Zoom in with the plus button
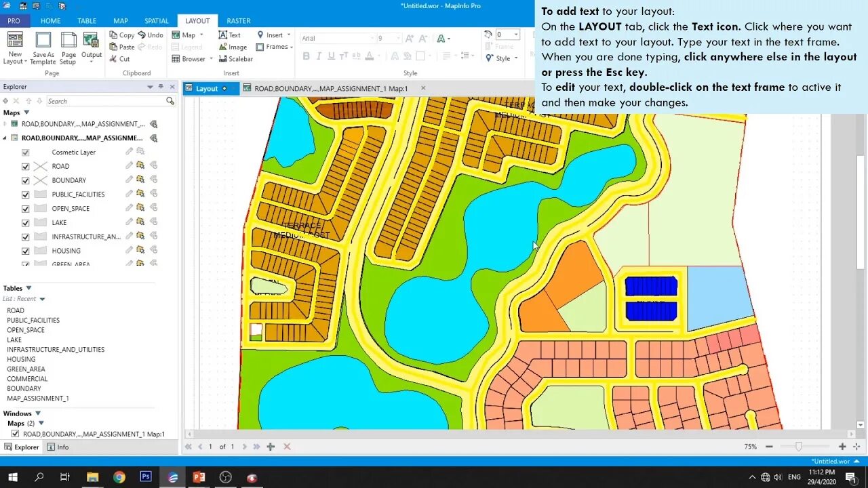 (842, 447)
